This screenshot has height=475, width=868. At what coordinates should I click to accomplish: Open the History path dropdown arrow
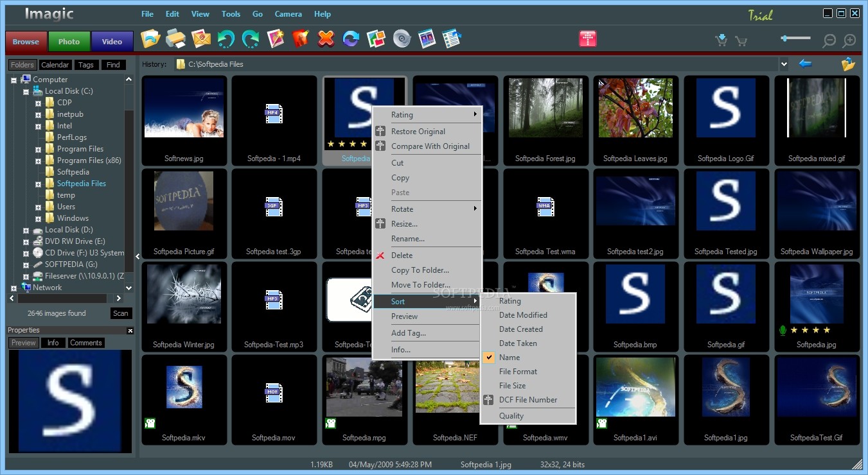click(783, 64)
